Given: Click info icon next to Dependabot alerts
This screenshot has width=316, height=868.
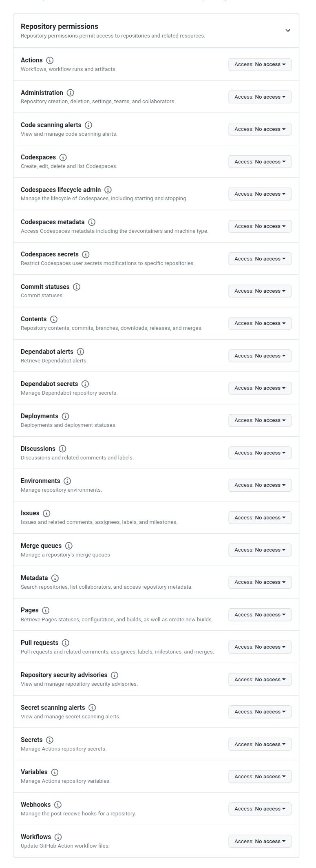Looking at the screenshot, I should 80,351.
